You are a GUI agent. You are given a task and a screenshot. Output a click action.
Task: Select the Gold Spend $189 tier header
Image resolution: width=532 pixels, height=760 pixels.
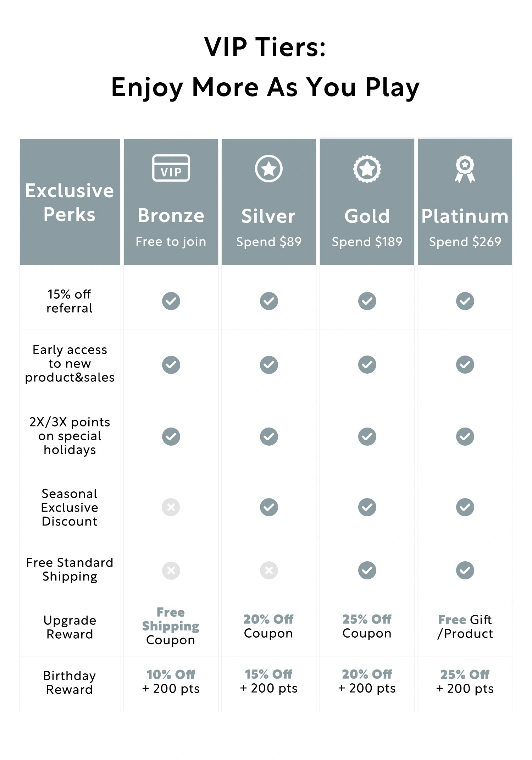pyautogui.click(x=367, y=227)
